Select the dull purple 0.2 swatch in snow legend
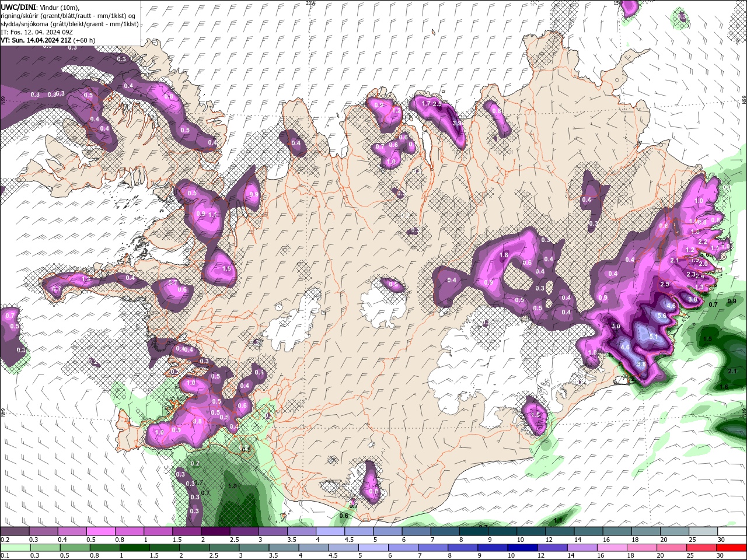Viewport: 747px width, 560px height. 15,531
